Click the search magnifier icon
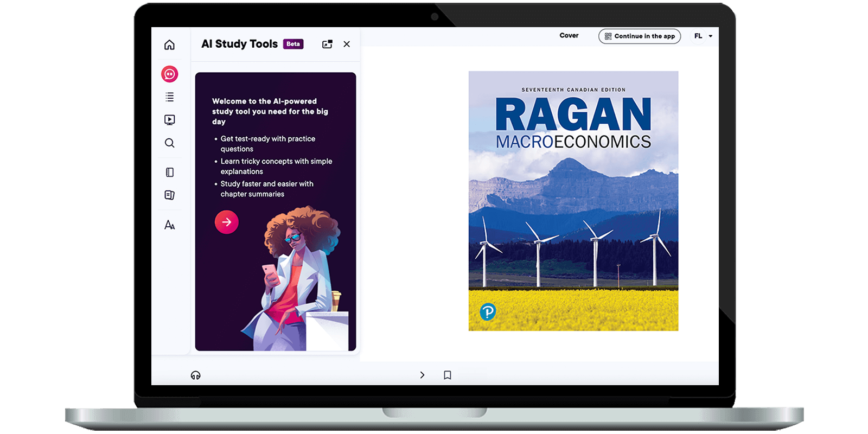868x434 pixels. 170,143
